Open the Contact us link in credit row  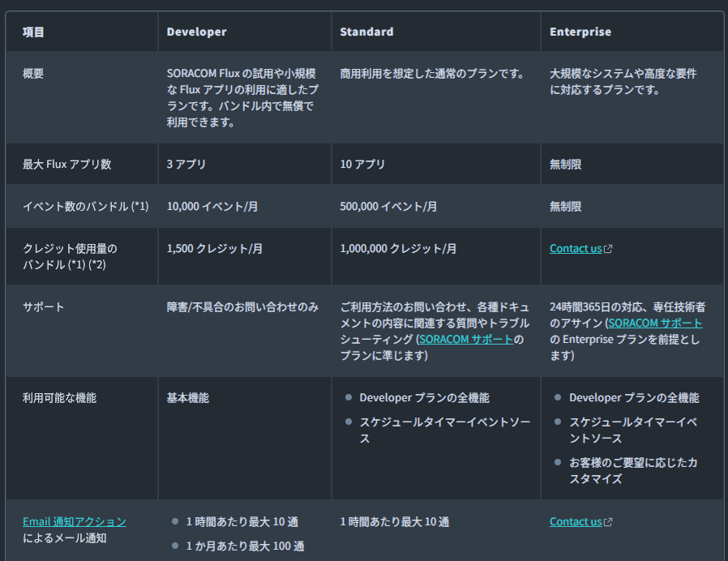[576, 248]
